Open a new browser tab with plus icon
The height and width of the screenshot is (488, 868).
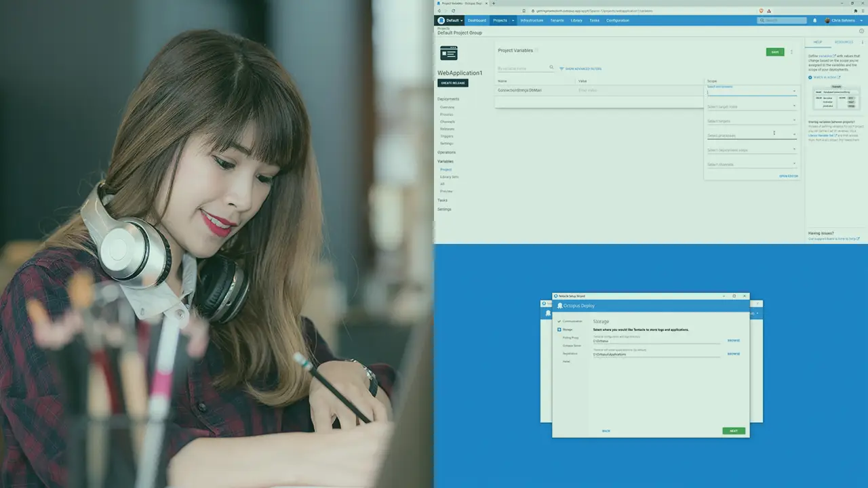[x=493, y=3]
